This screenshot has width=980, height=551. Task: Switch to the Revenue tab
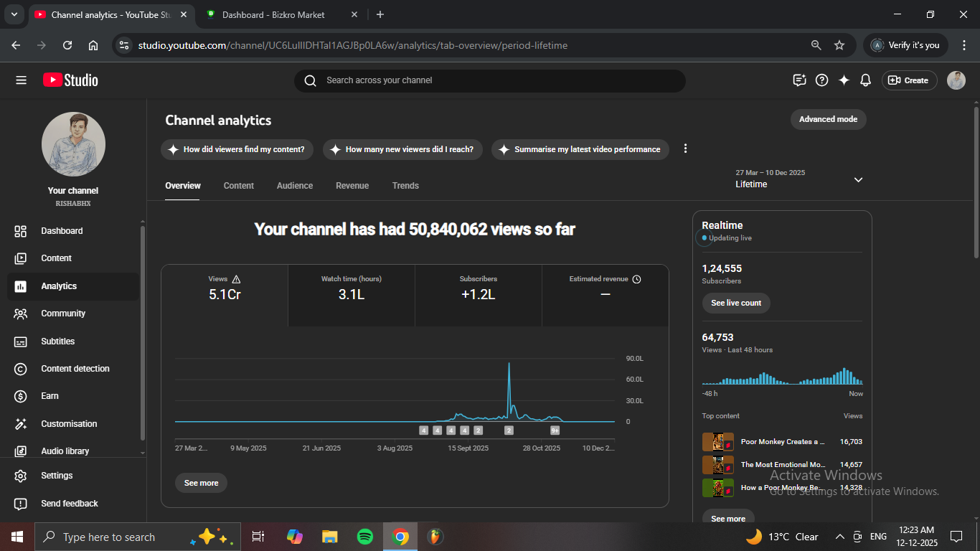[352, 186]
